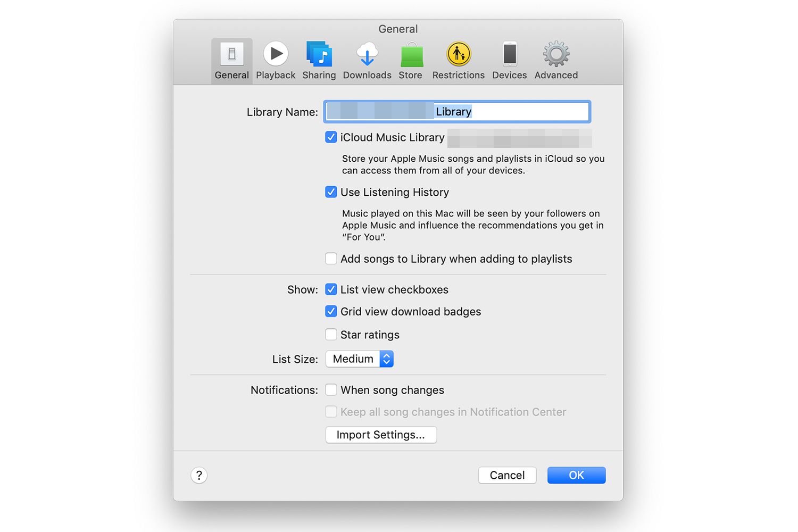This screenshot has height=532, width=798.
Task: Select the General preferences icon
Action: [x=231, y=61]
